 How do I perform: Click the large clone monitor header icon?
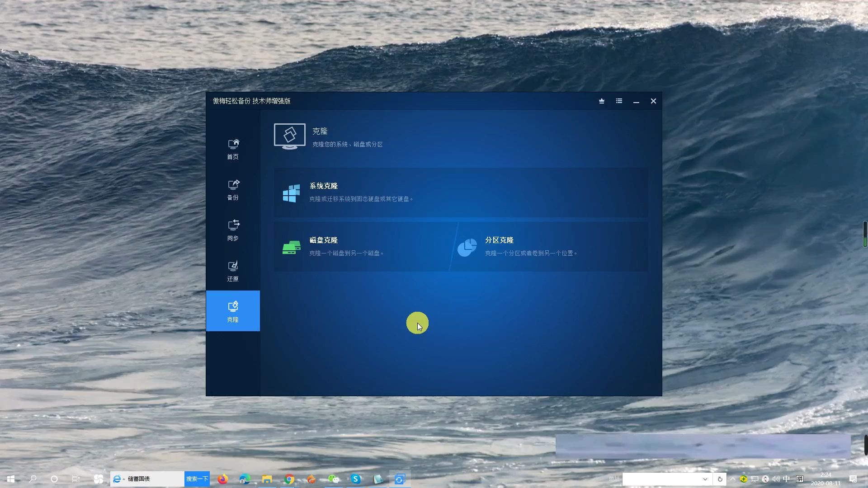[289, 136]
